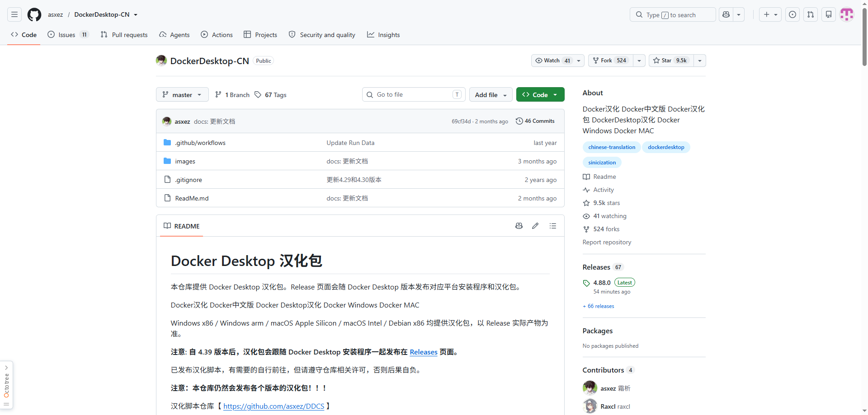Open the README outline list icon
This screenshot has height=415, width=868.
[553, 226]
